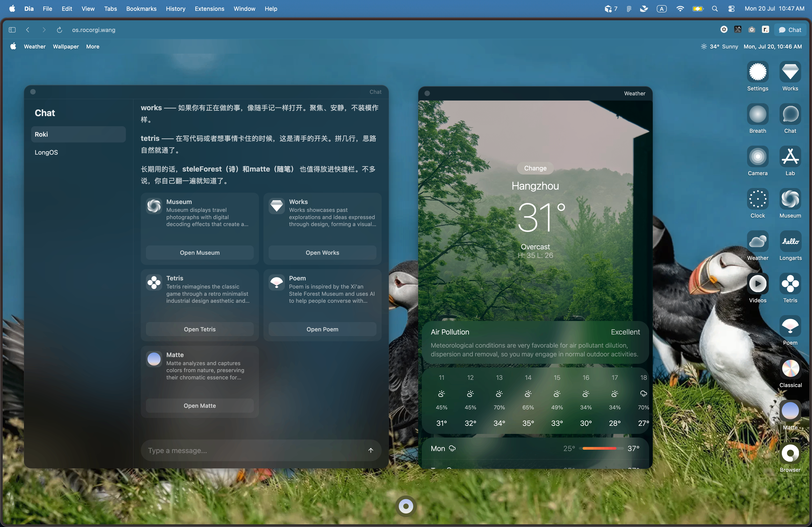Open the Longarts hello icon
The image size is (812, 527).
pos(790,241)
